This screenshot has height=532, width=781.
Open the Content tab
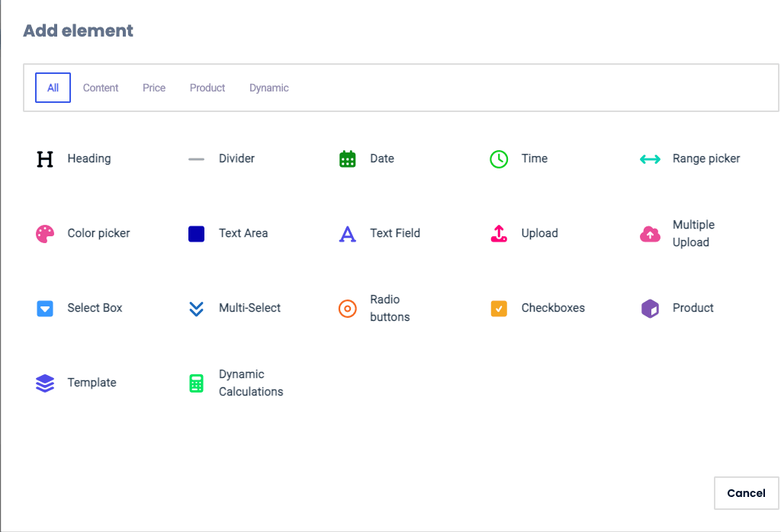pyautogui.click(x=101, y=88)
